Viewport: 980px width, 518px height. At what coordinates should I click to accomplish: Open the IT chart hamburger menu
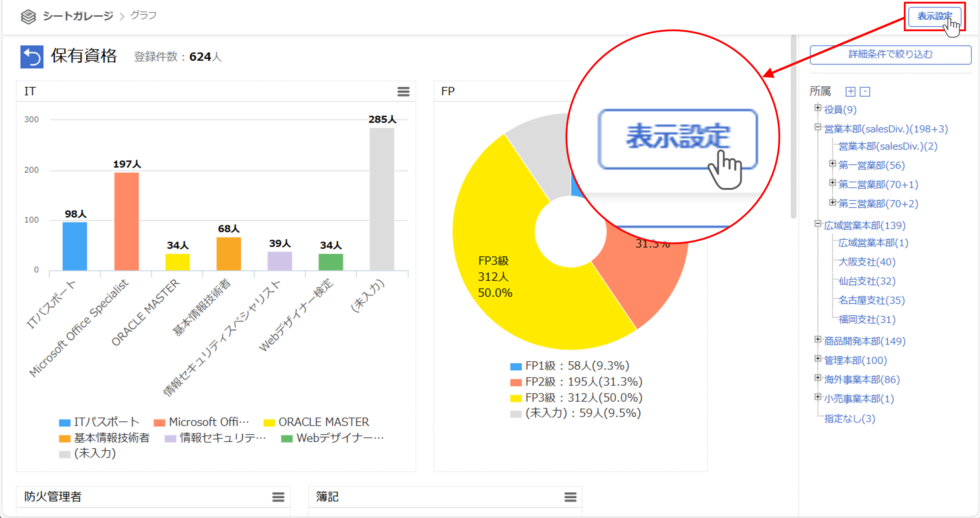pos(403,91)
